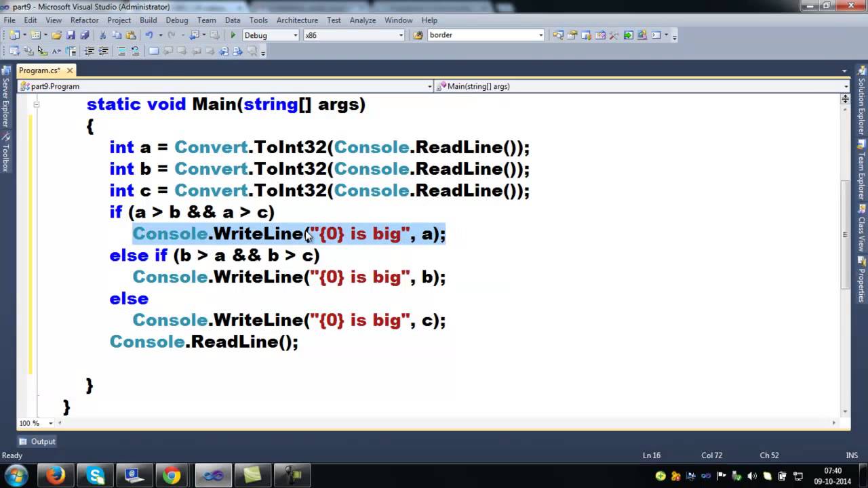Close the Program.cs tab
This screenshot has height=488, width=868.
tap(70, 70)
